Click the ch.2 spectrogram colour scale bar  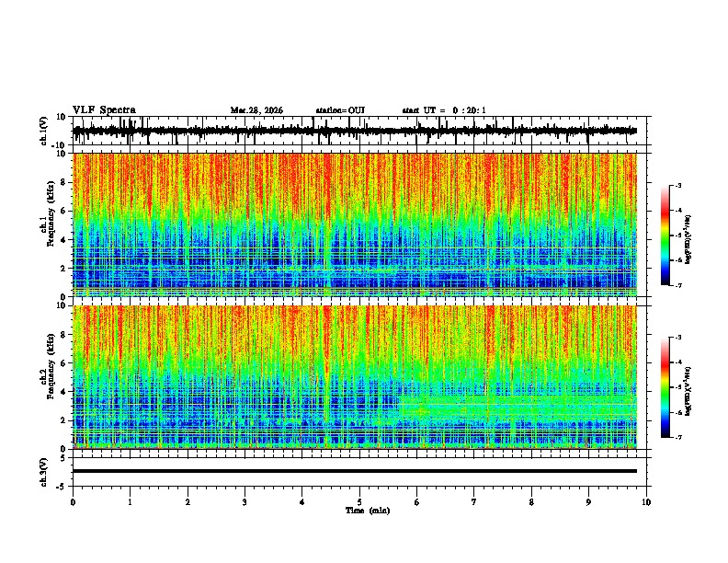tap(665, 387)
